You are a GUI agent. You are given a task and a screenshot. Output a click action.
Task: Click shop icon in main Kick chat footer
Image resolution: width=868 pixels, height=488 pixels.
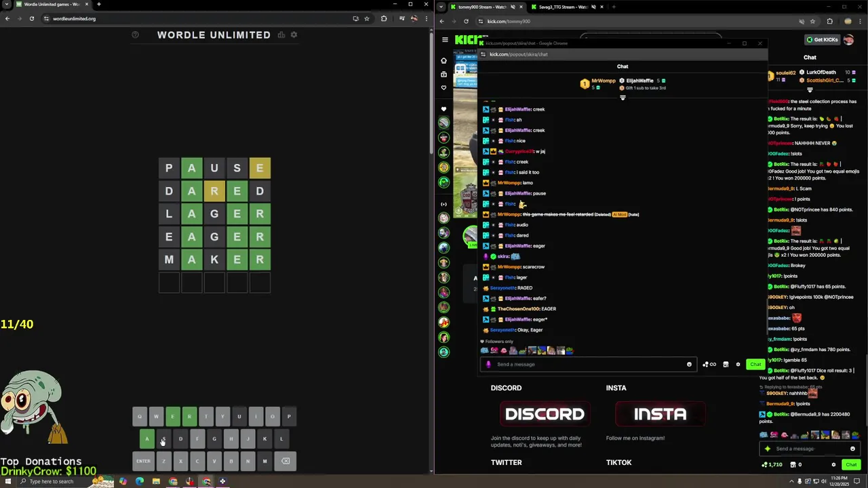tap(794, 464)
